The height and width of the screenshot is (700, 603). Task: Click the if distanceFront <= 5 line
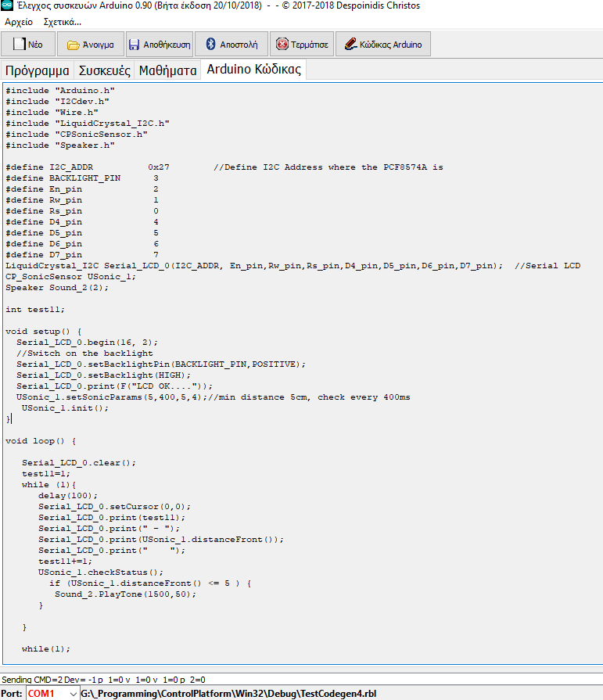point(150,583)
